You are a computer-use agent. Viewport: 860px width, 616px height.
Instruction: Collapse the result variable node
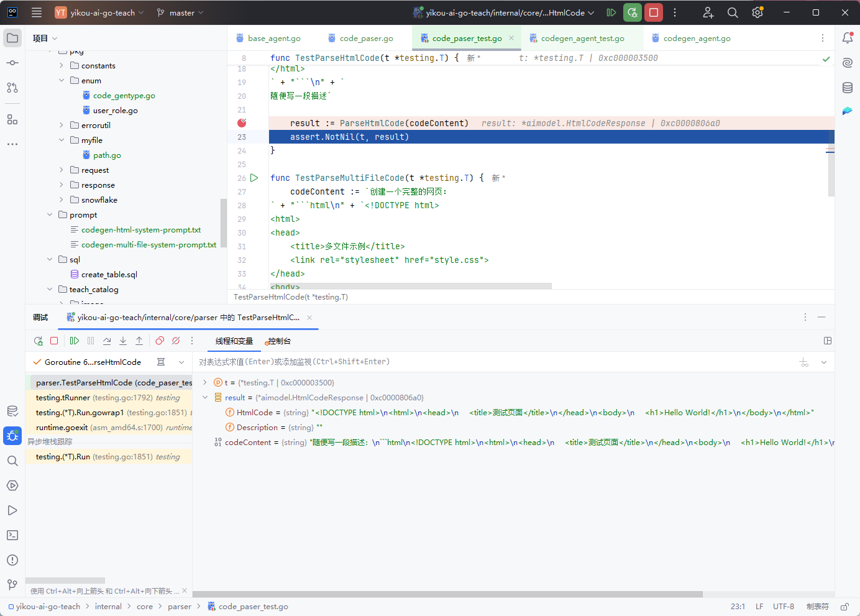[x=205, y=397]
